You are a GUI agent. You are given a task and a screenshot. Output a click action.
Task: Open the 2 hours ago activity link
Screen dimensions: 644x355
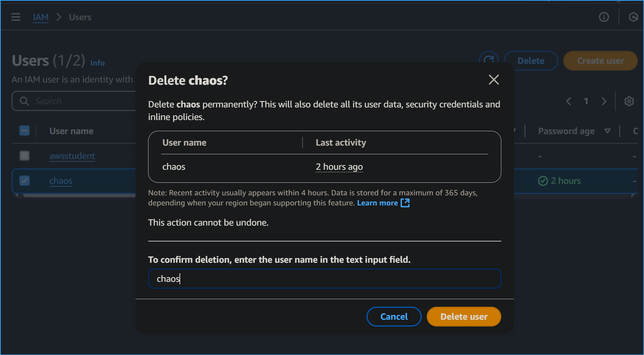pos(339,167)
